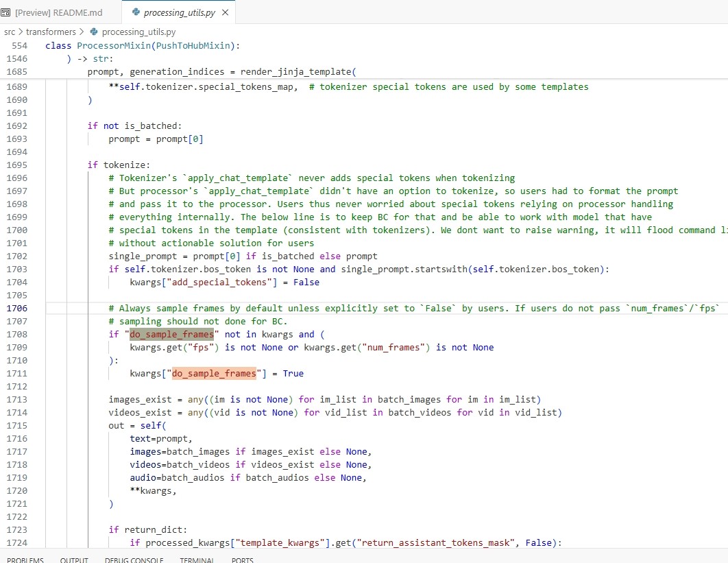Close the processing_utils.py editor tab
728x563 pixels.
point(226,12)
